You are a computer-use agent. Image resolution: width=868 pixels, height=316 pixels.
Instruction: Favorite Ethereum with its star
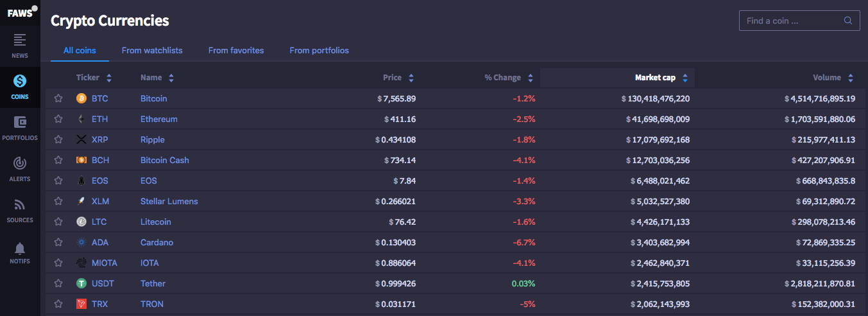click(x=58, y=119)
